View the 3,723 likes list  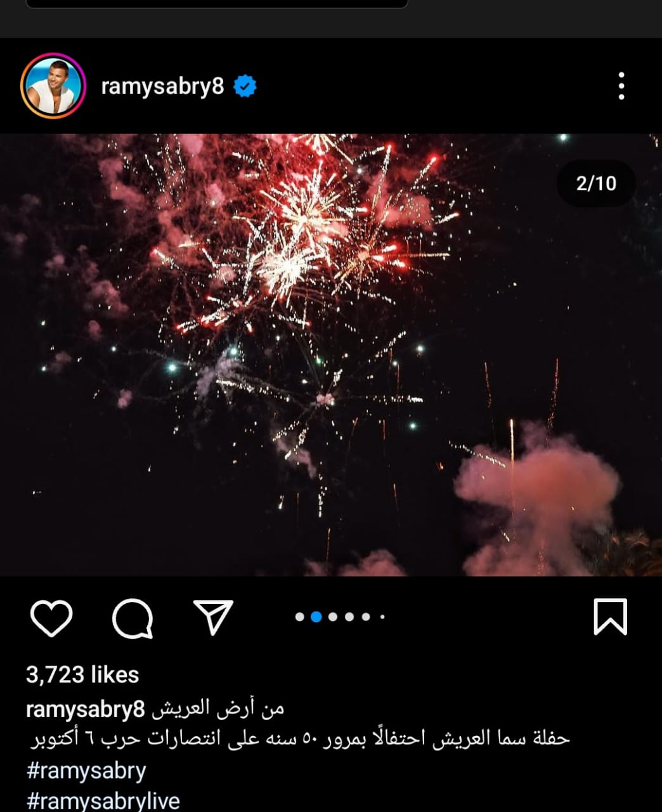pos(82,674)
